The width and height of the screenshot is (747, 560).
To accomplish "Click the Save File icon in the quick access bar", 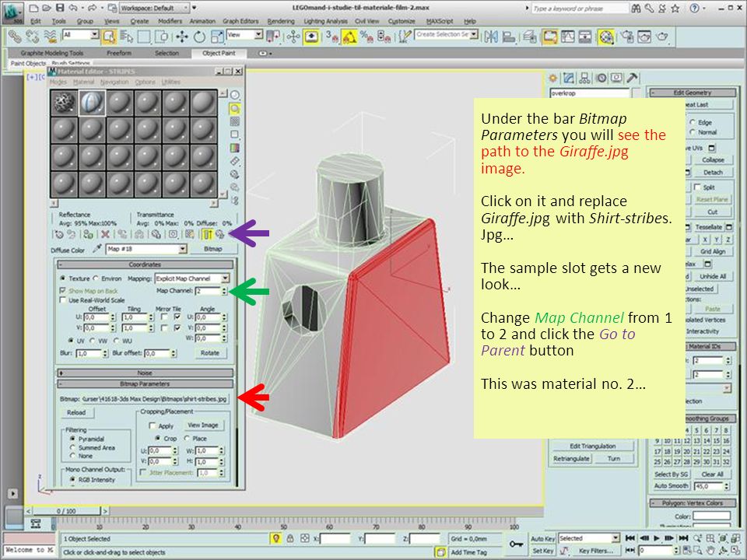I will pos(60,8).
